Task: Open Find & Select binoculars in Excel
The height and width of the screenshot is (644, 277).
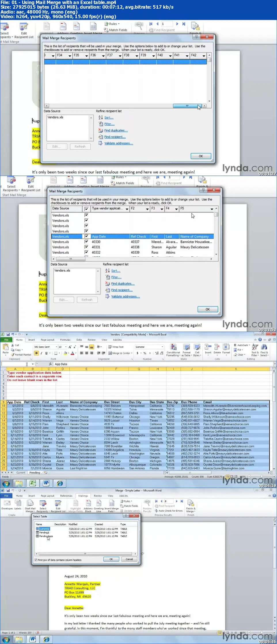Action: pos(264,350)
